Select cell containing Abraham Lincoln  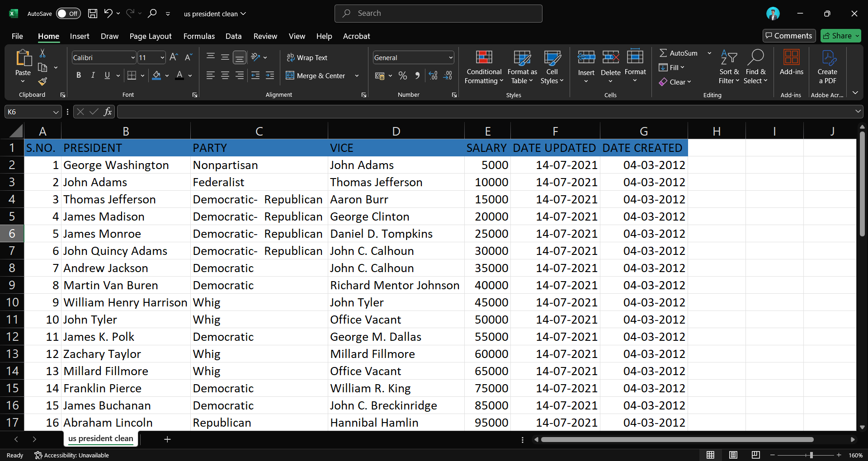126,423
